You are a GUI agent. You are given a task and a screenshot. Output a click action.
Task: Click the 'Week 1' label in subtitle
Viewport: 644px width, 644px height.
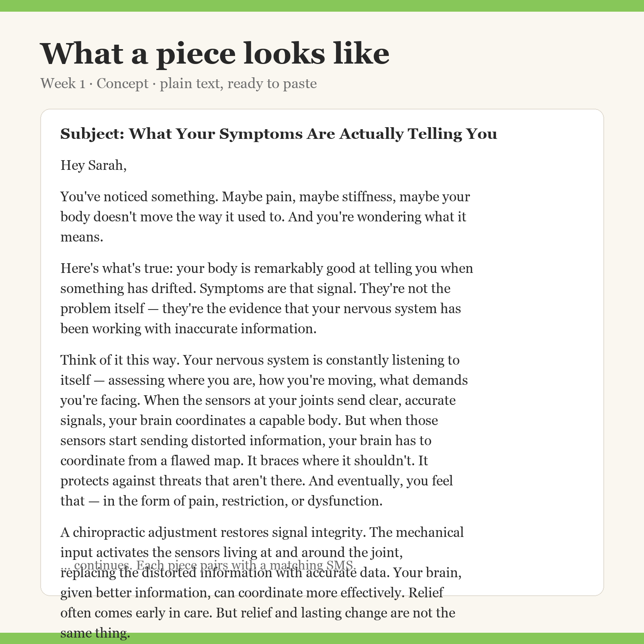(63, 83)
